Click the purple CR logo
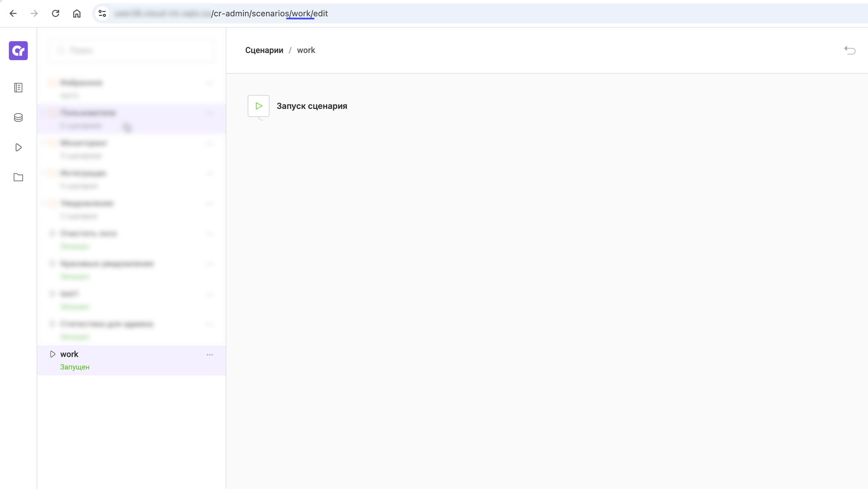868x489 pixels. [x=18, y=50]
